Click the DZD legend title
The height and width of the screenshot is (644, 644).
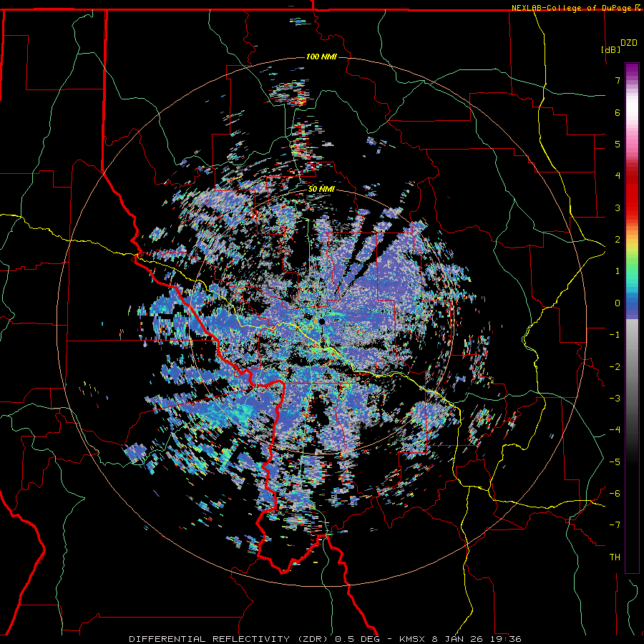point(629,43)
